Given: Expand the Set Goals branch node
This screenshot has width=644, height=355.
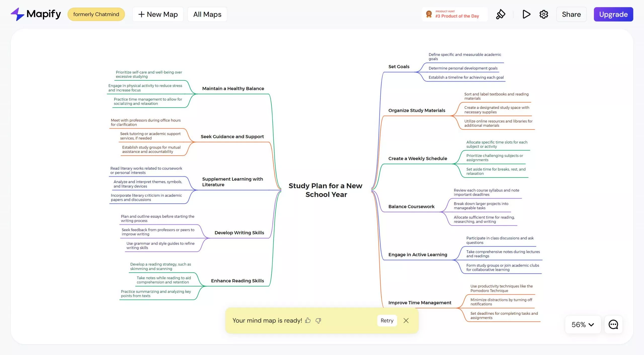Looking at the screenshot, I should (398, 66).
